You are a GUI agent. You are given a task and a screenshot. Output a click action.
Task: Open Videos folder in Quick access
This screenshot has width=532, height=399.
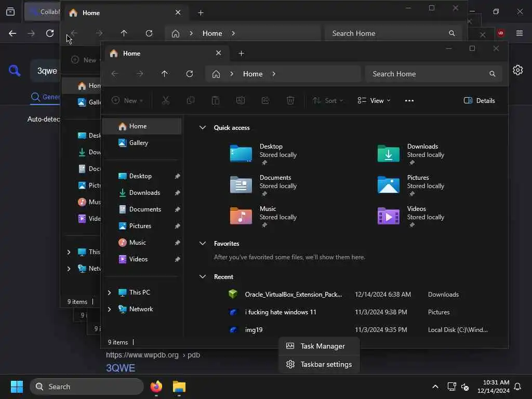coord(389,216)
